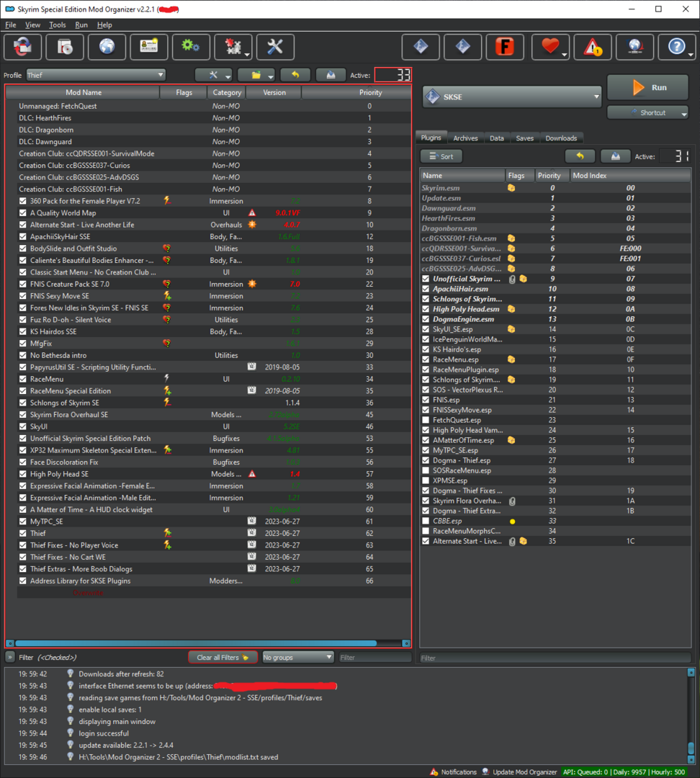Click the Sort plugins button
This screenshot has width=700, height=778.
[x=441, y=156]
